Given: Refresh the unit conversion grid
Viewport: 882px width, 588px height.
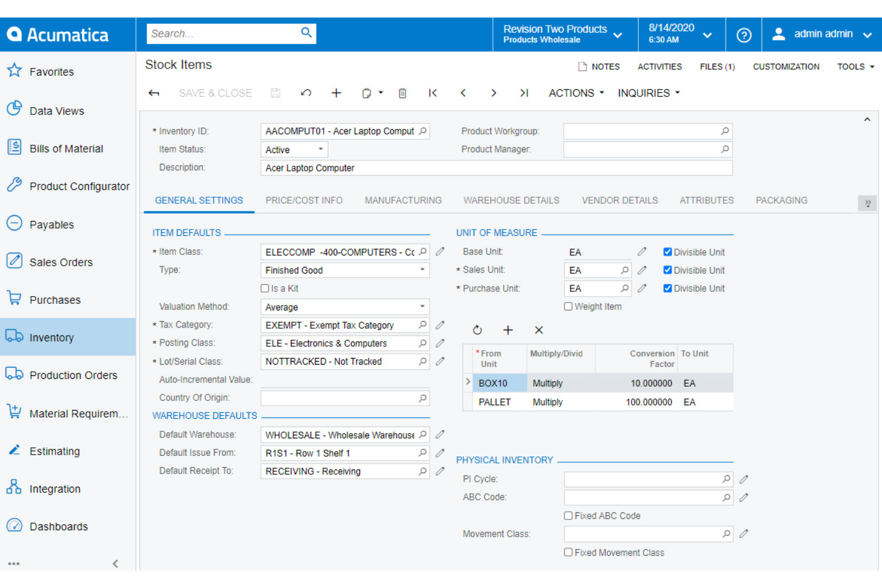Looking at the screenshot, I should (477, 329).
